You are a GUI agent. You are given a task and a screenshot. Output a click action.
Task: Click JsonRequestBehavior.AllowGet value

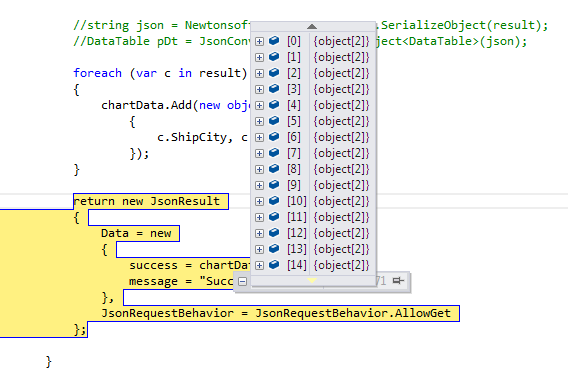point(353,313)
